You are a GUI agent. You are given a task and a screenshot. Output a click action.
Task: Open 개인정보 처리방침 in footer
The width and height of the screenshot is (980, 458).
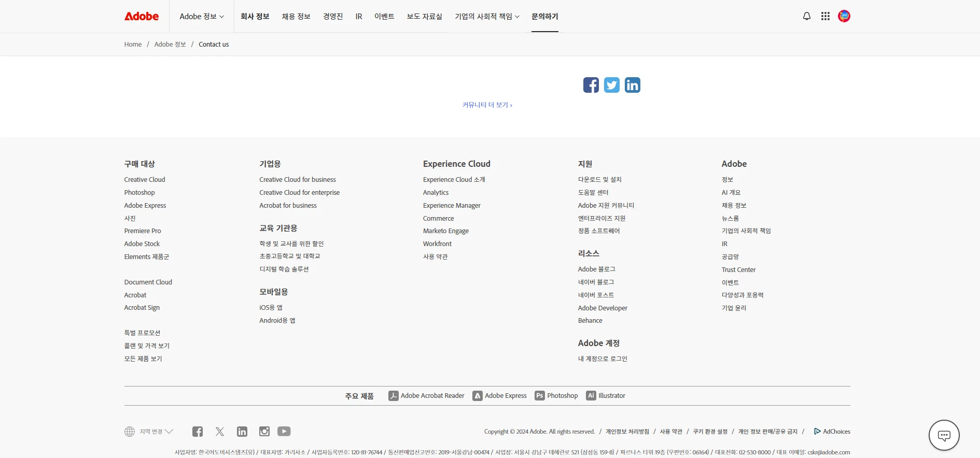(627, 432)
